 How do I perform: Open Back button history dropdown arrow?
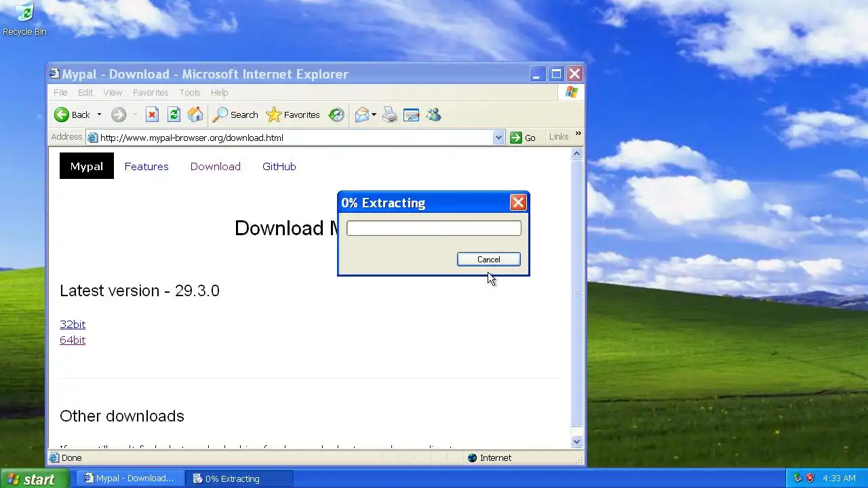pos(99,115)
